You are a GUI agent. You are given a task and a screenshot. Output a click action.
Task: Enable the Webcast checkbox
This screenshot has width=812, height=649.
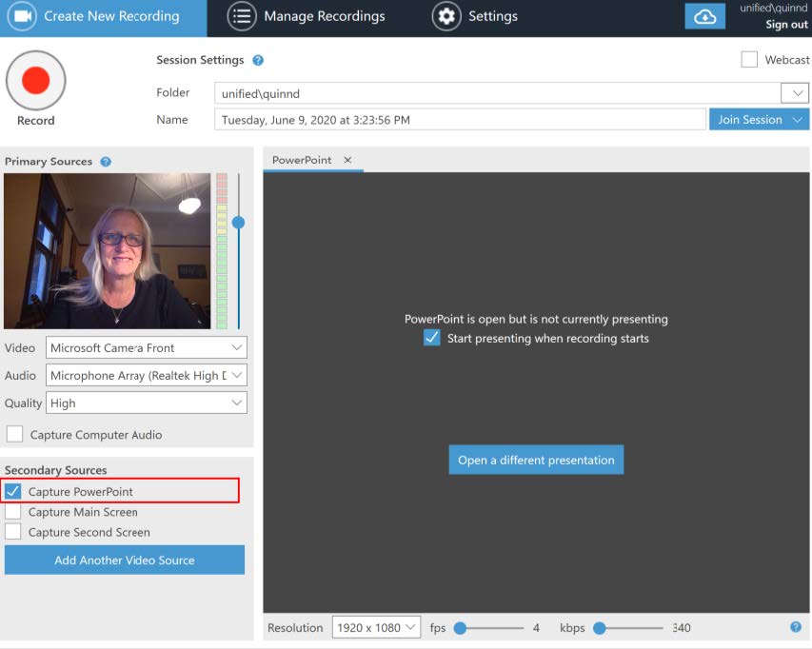(x=749, y=60)
